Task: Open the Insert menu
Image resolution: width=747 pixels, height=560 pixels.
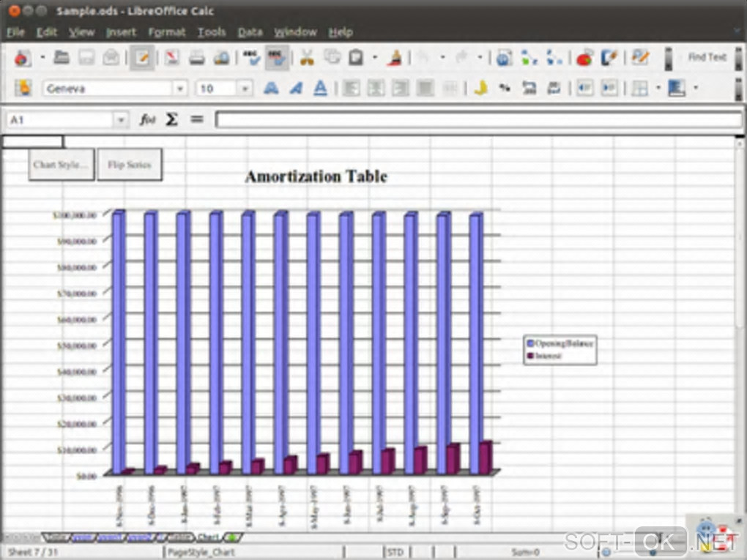Action: (x=121, y=32)
